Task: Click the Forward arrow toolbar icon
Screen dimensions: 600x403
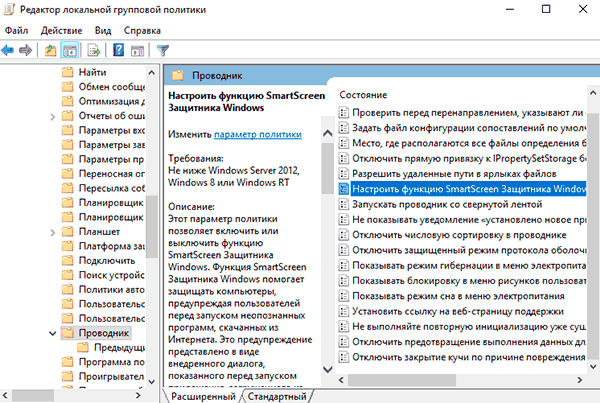Action: 26,50
